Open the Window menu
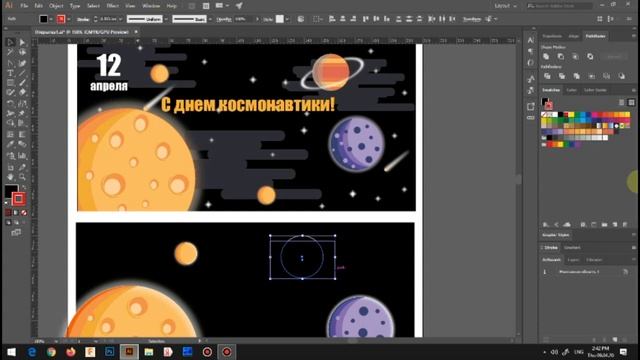Viewport: 640px width, 360px height. coord(151,6)
